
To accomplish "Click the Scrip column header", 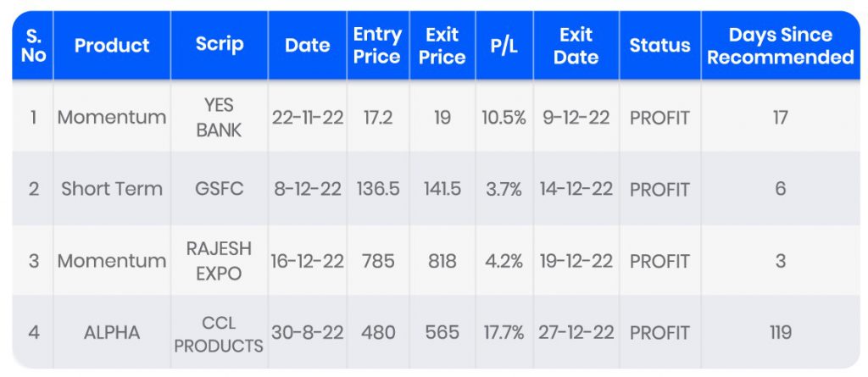I will tap(220, 46).
